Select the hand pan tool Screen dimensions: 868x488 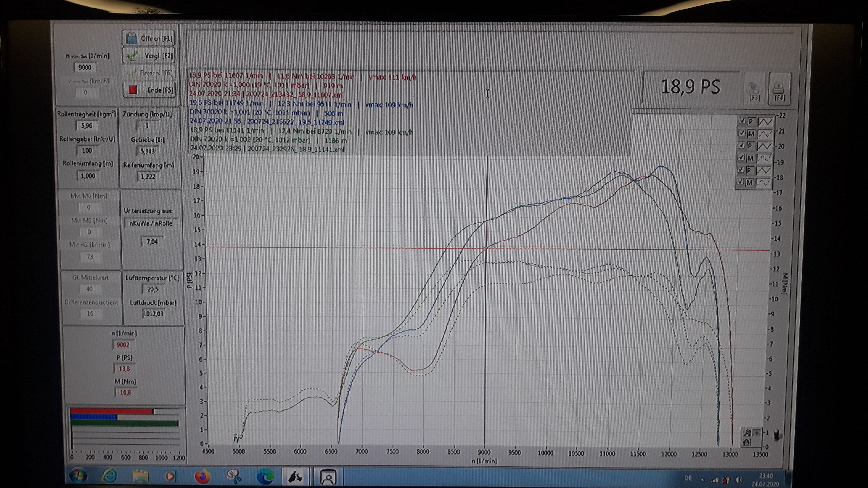tap(747, 442)
